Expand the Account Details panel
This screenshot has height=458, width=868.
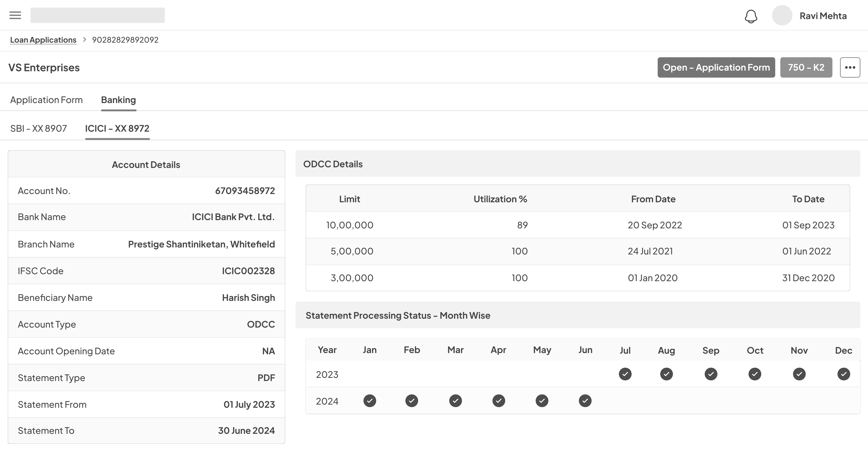point(146,165)
